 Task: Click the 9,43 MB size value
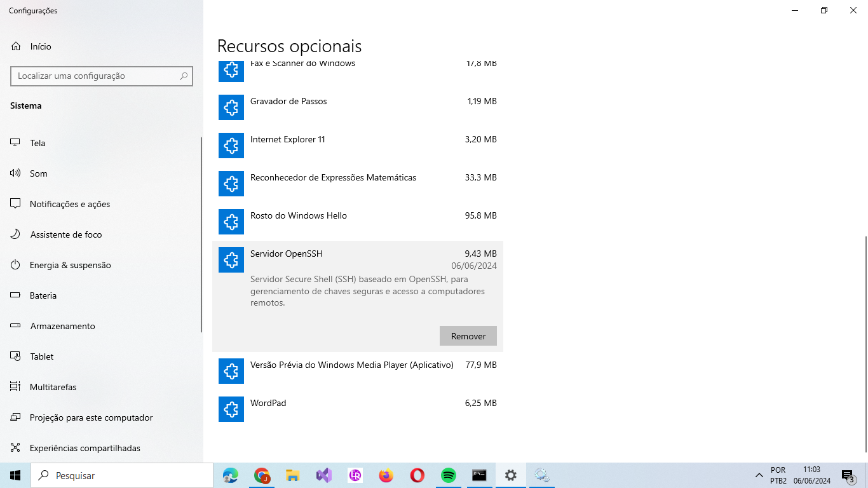480,254
